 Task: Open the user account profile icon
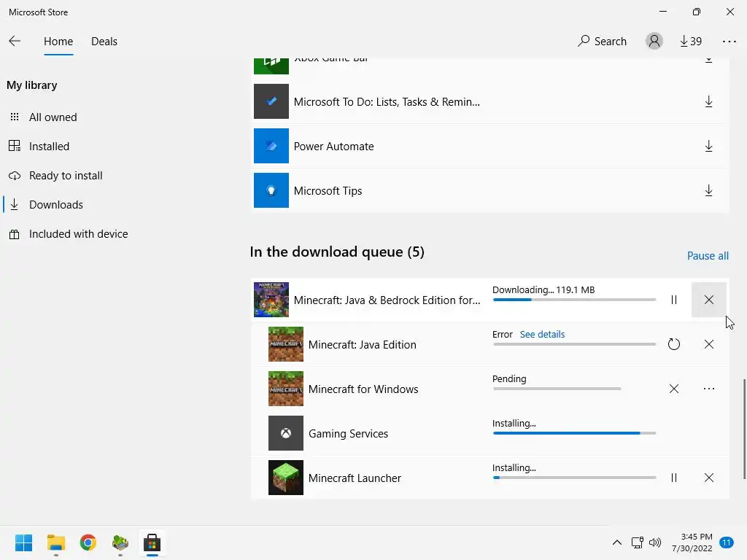[654, 41]
